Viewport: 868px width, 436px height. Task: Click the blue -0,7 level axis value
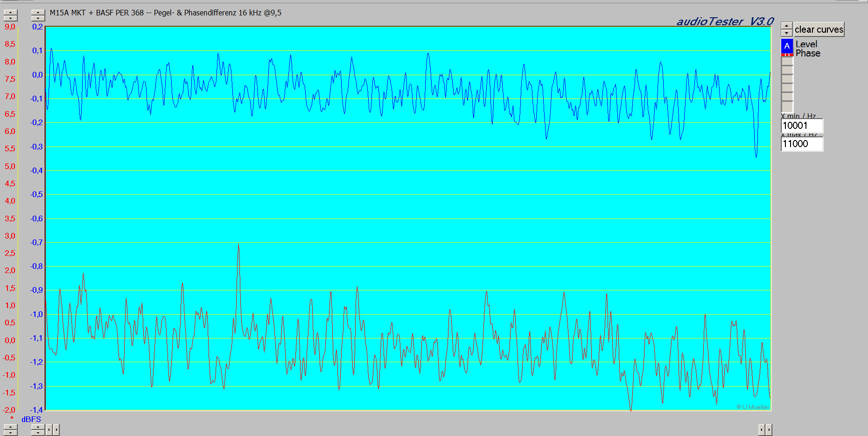pos(36,242)
